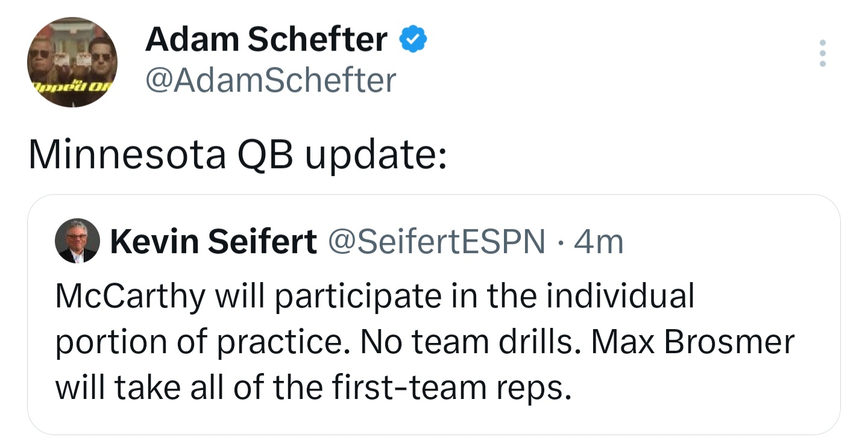Open the quoted tweet card body

coord(433,315)
